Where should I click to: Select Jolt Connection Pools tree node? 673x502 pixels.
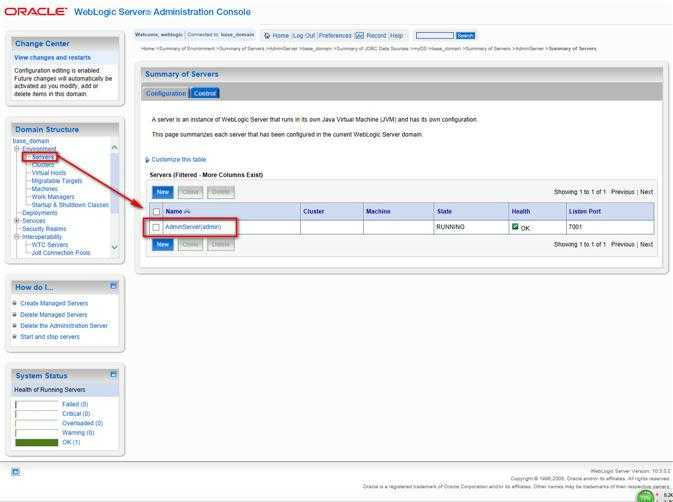61,253
